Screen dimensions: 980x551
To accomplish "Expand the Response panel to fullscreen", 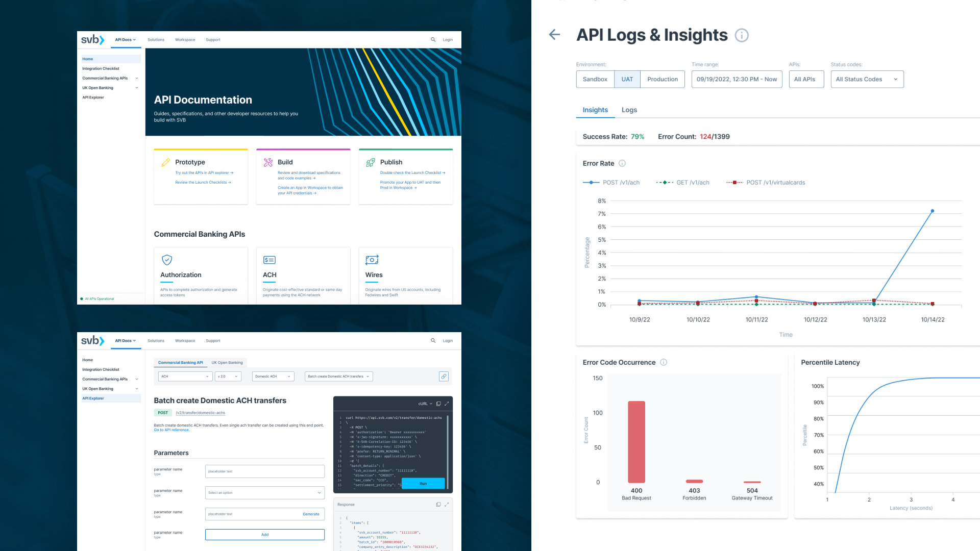I will pos(447,505).
